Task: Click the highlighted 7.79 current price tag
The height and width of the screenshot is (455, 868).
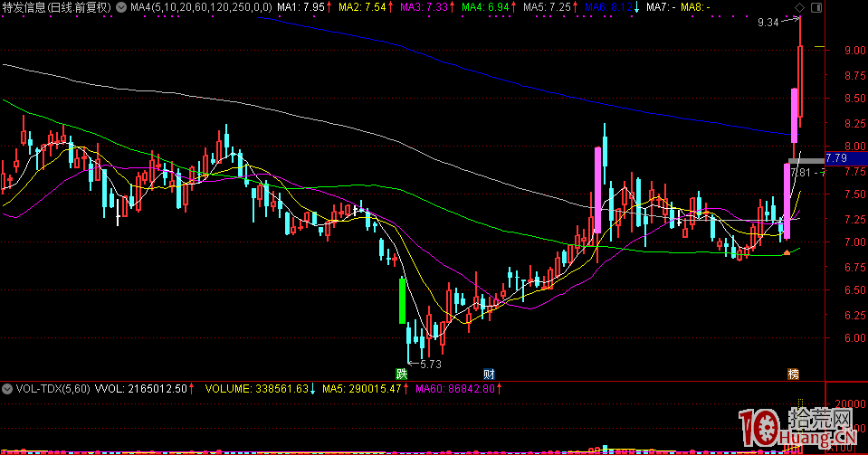Action: click(x=846, y=158)
